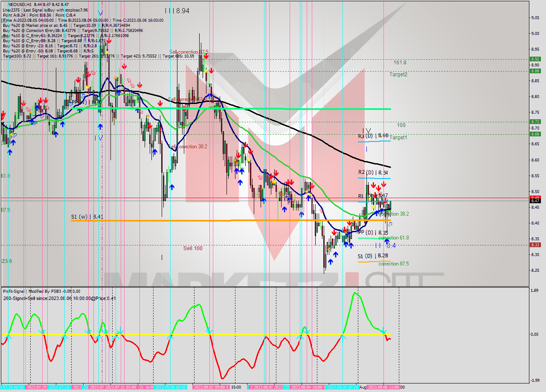Click the blue '| | 8.4' label
This screenshot has width=546, height=392.
(x=385, y=246)
